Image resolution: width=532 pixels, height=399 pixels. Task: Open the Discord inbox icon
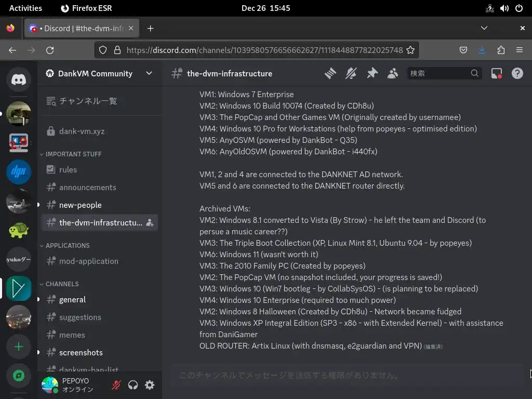pos(497,73)
